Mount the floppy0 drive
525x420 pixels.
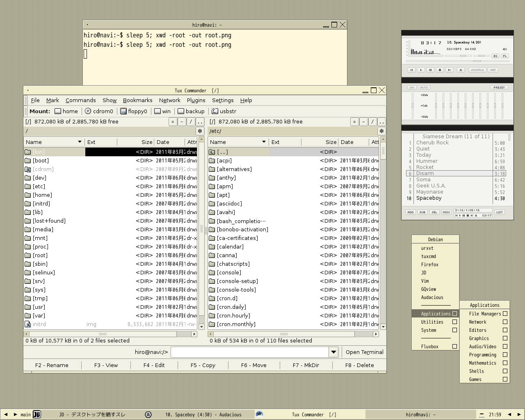134,111
